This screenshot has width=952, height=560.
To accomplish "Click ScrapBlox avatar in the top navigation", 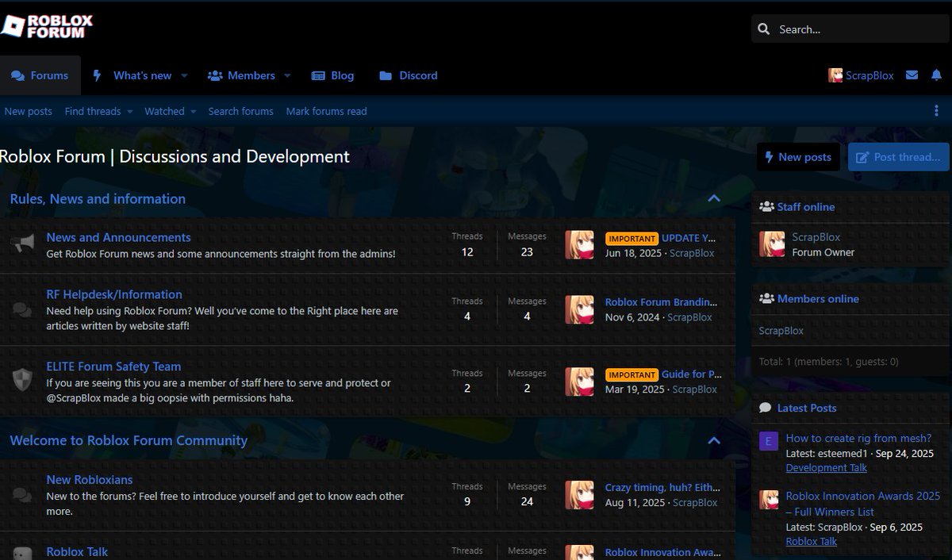I will 835,75.
